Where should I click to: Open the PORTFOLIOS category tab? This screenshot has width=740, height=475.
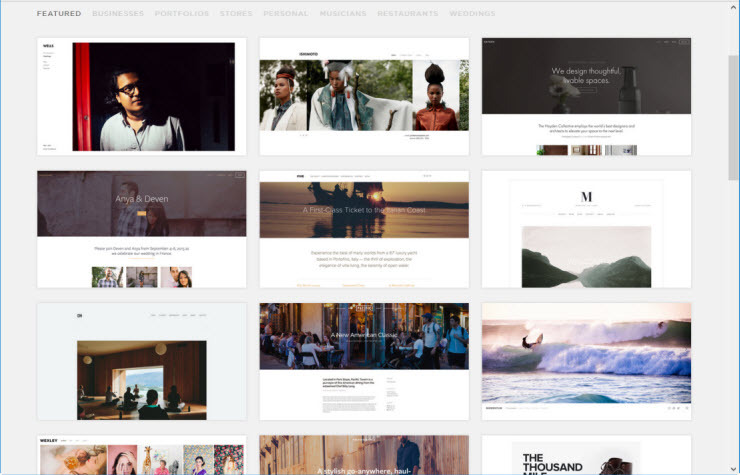tap(182, 14)
